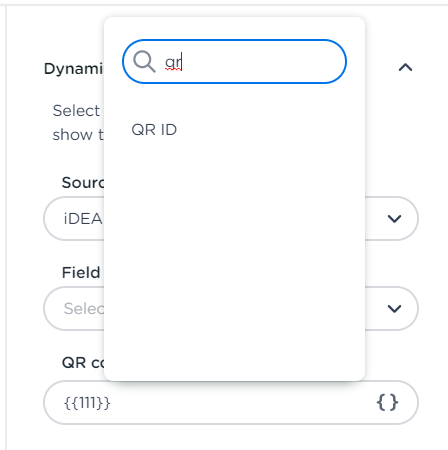The image size is (448, 450).
Task: Click the iDEA text in Source
Action: (83, 219)
